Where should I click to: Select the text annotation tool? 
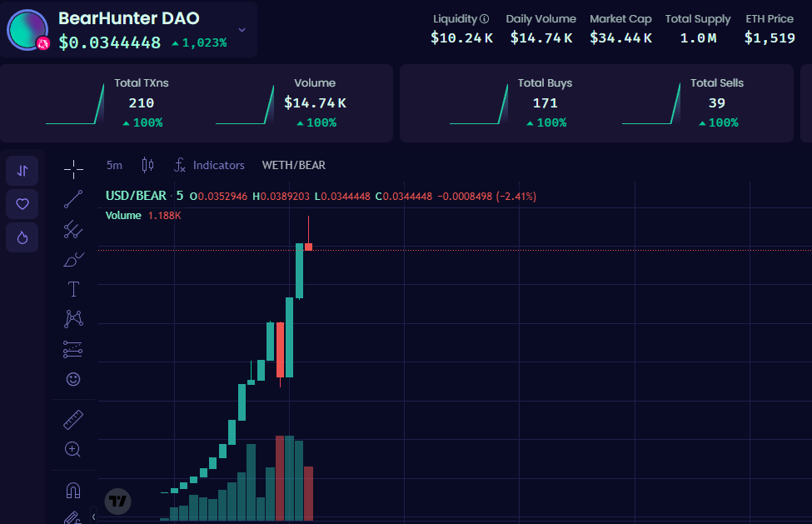click(x=73, y=289)
